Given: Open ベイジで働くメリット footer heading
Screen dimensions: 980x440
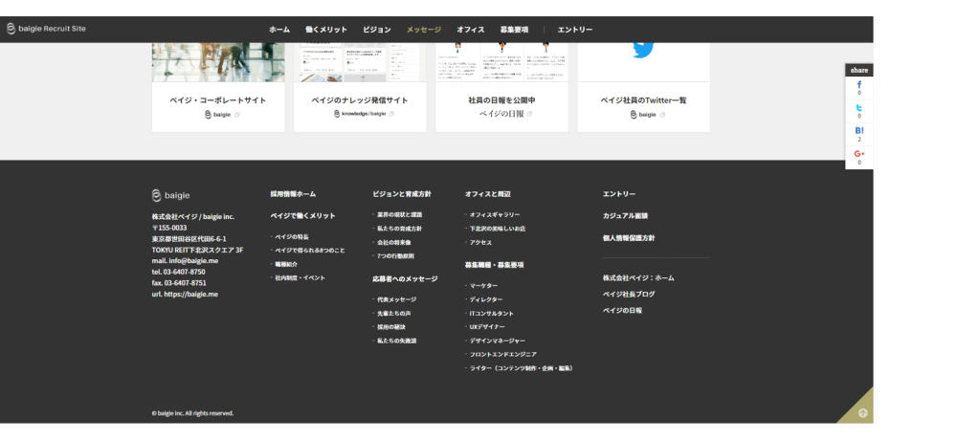Looking at the screenshot, I should click(302, 215).
